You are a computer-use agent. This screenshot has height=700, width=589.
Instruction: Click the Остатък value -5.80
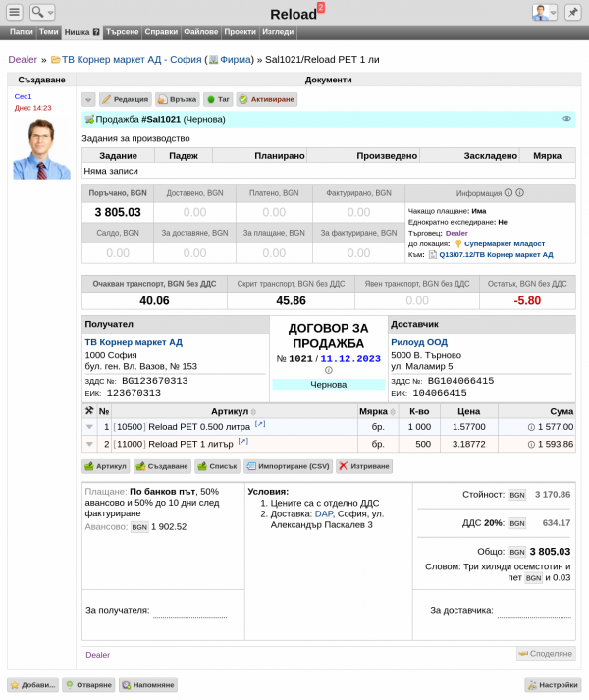click(x=527, y=300)
